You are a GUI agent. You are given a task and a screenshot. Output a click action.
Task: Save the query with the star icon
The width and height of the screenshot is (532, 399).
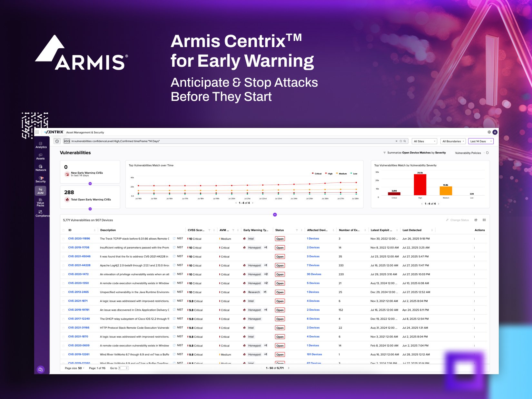[401, 141]
